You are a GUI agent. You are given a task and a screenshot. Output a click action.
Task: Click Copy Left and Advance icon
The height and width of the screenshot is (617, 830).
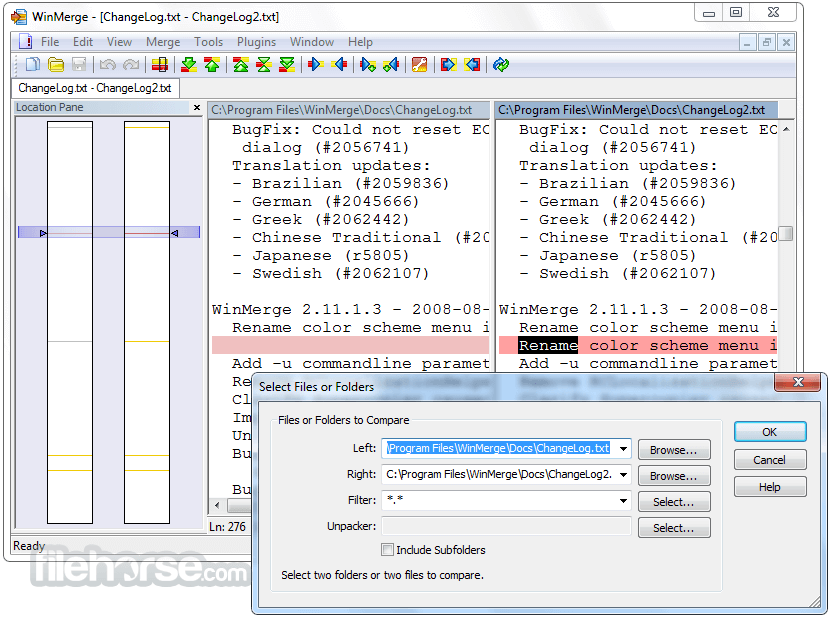pos(391,65)
